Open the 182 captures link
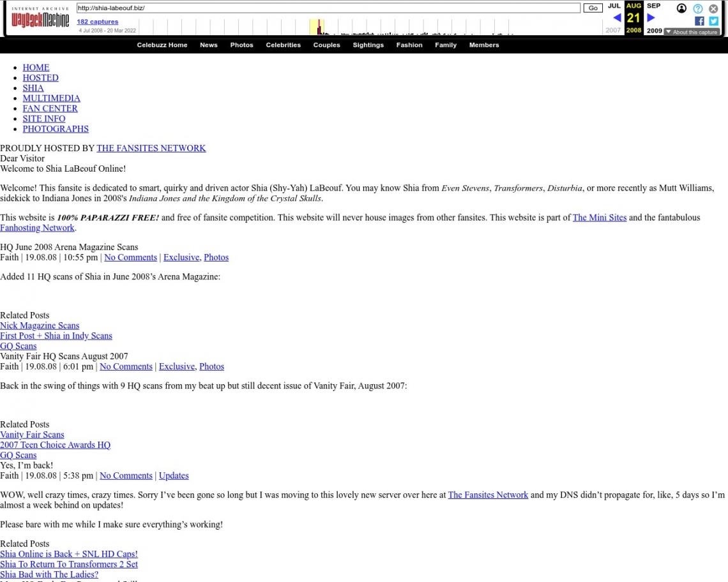Screen dimensions: 728x582 [x=98, y=22]
